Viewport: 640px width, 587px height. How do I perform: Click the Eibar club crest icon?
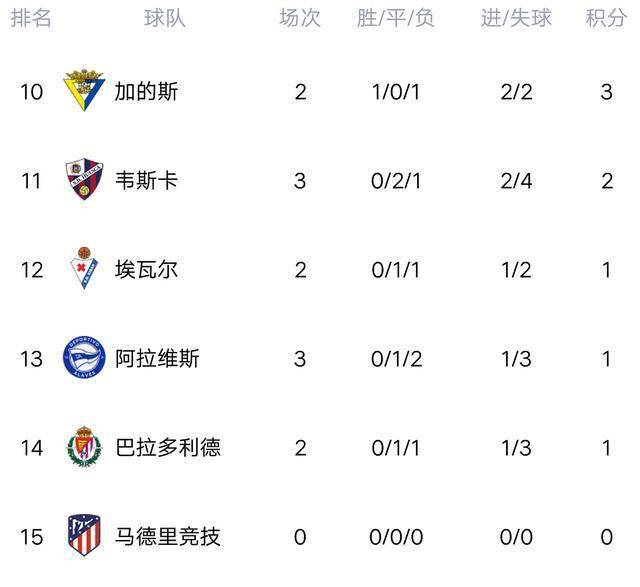(x=84, y=269)
